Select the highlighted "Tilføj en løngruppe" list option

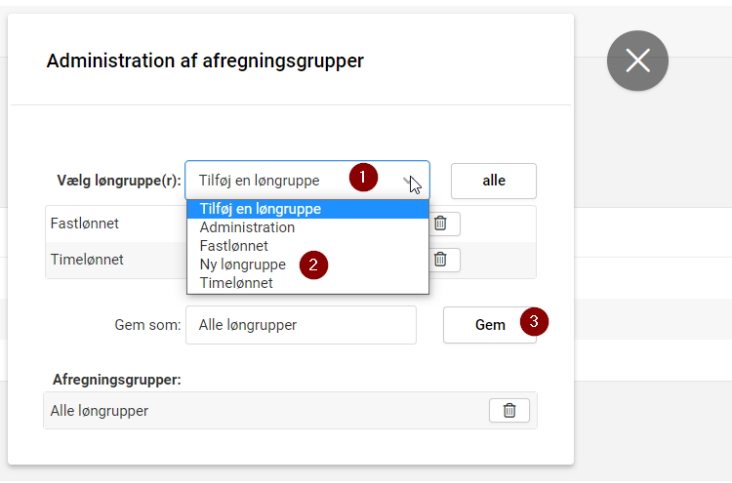[x=260, y=209]
